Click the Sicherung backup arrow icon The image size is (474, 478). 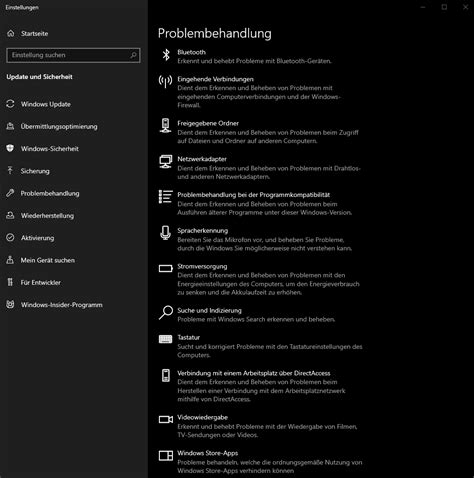click(10, 171)
